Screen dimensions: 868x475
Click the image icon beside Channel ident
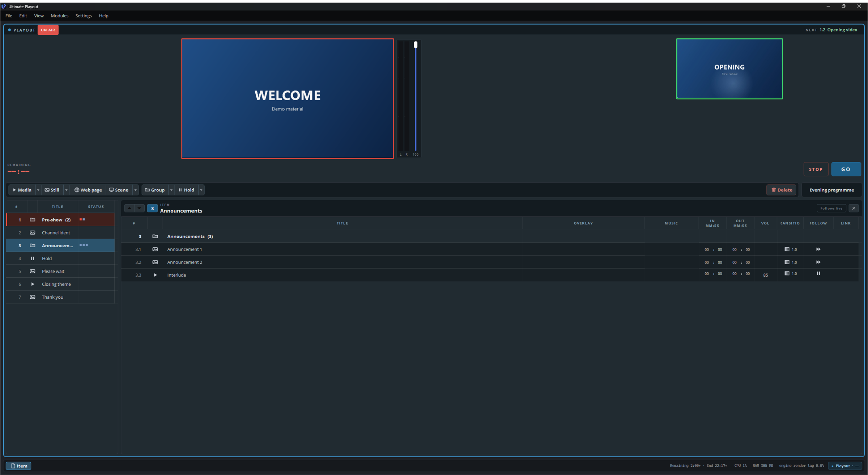click(33, 232)
